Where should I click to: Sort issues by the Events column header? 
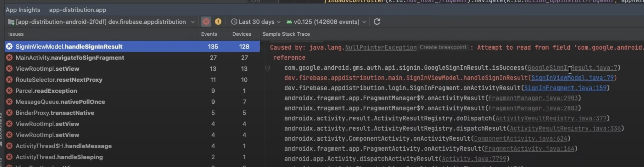(209, 34)
